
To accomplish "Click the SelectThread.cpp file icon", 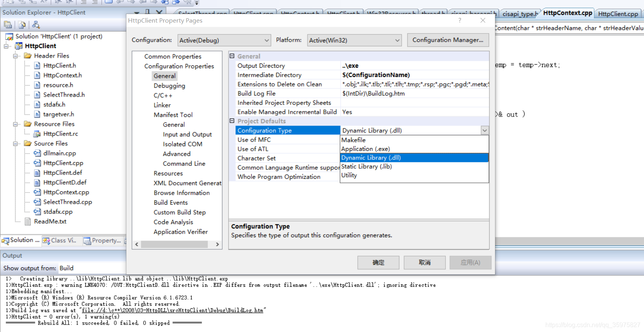I will pyautogui.click(x=37, y=202).
